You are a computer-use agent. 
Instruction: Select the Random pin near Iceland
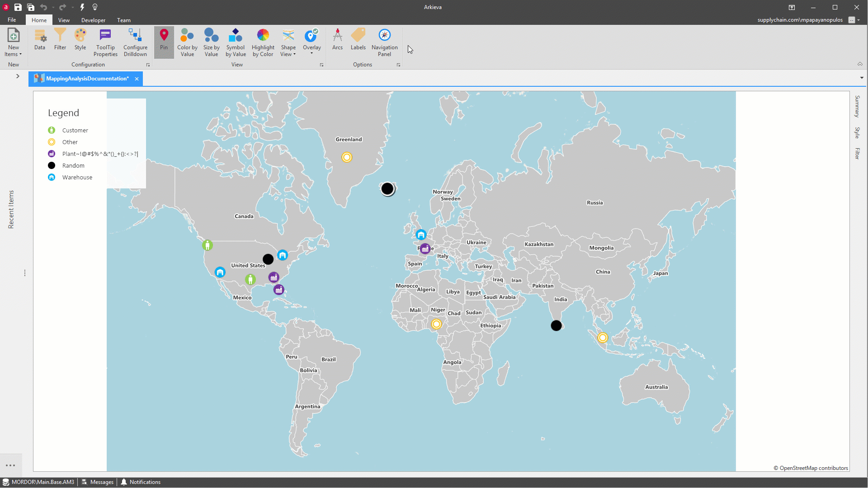(387, 188)
